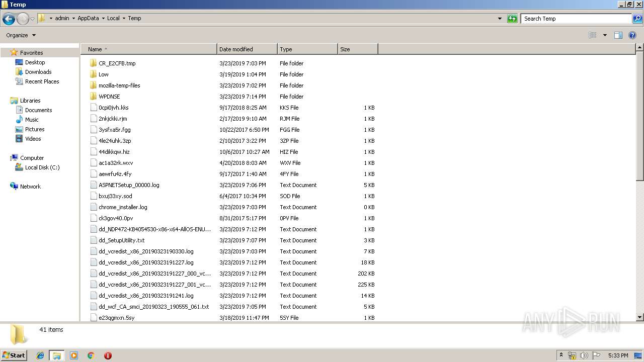Toggle the preview pane icon
The height and width of the screenshot is (362, 644).
[x=618, y=35]
